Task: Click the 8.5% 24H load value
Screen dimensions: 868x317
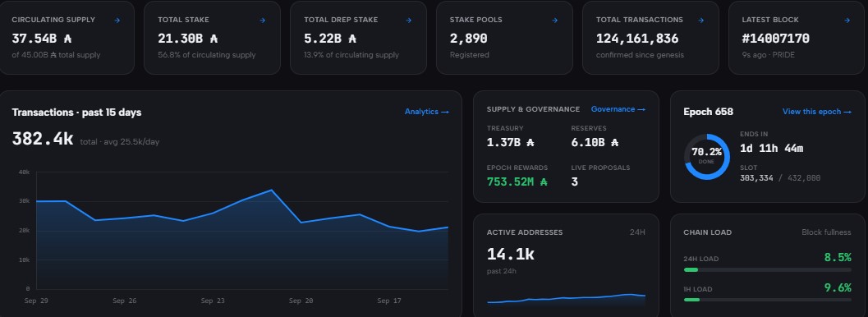Action: pos(837,257)
